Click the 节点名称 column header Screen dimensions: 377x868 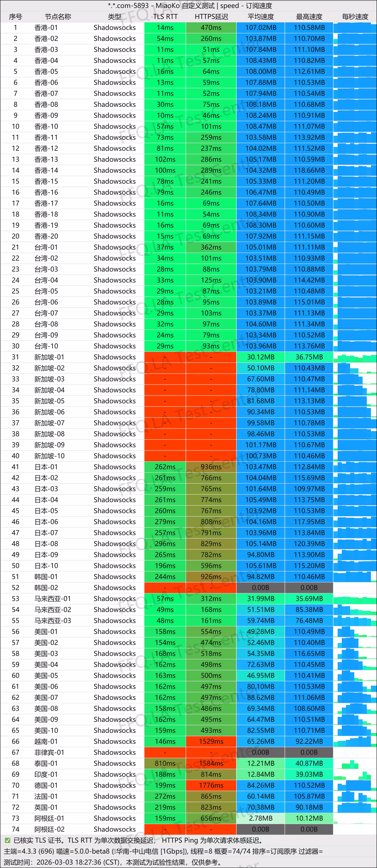coord(58,16)
